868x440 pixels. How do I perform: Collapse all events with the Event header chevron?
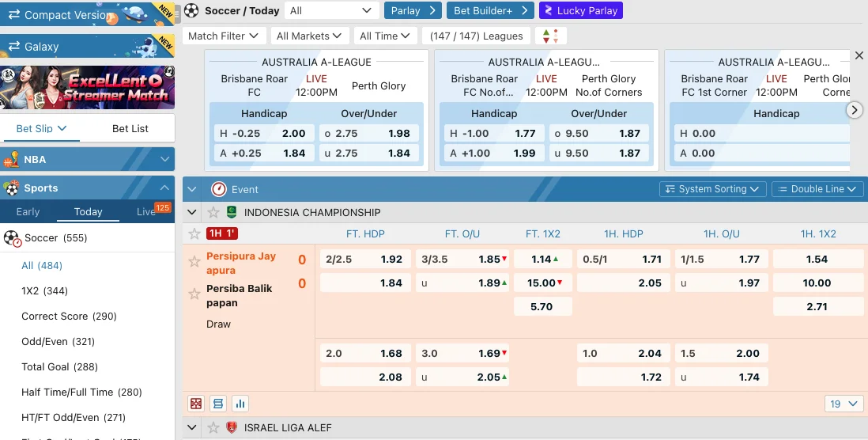(x=192, y=189)
